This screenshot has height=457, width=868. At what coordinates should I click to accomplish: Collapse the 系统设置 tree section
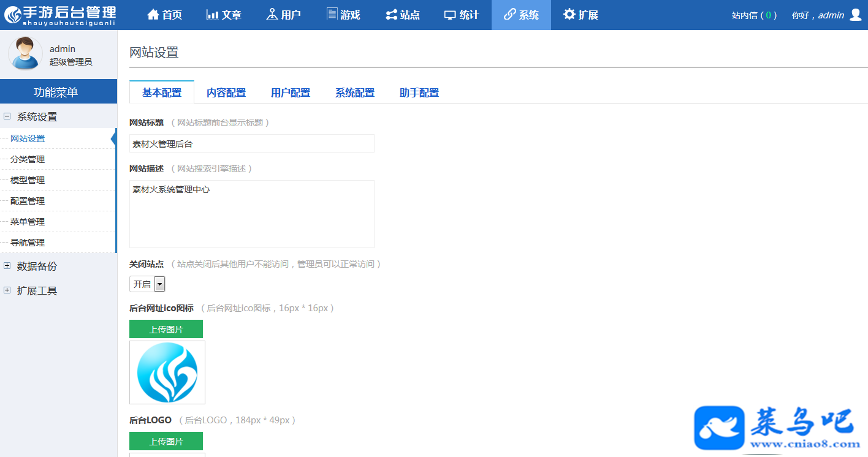coord(7,116)
